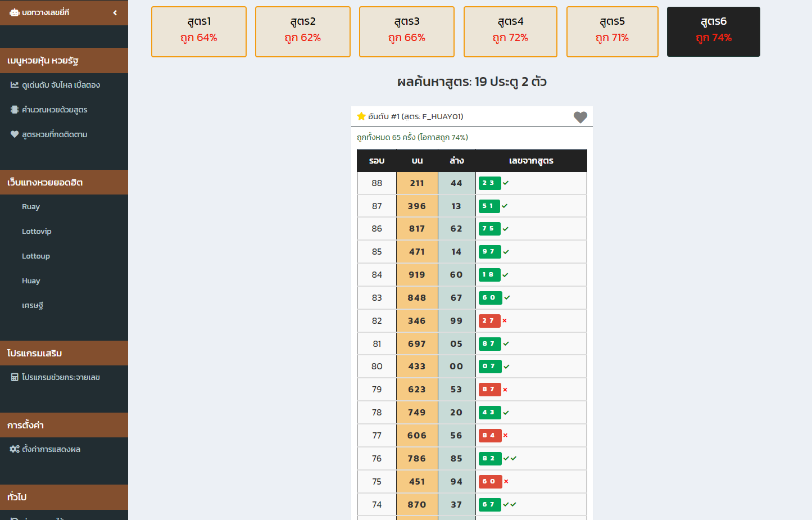Image resolution: width=812 pixels, height=520 pixels.
Task: Click the red 60 badge in round 75
Action: [x=490, y=481]
